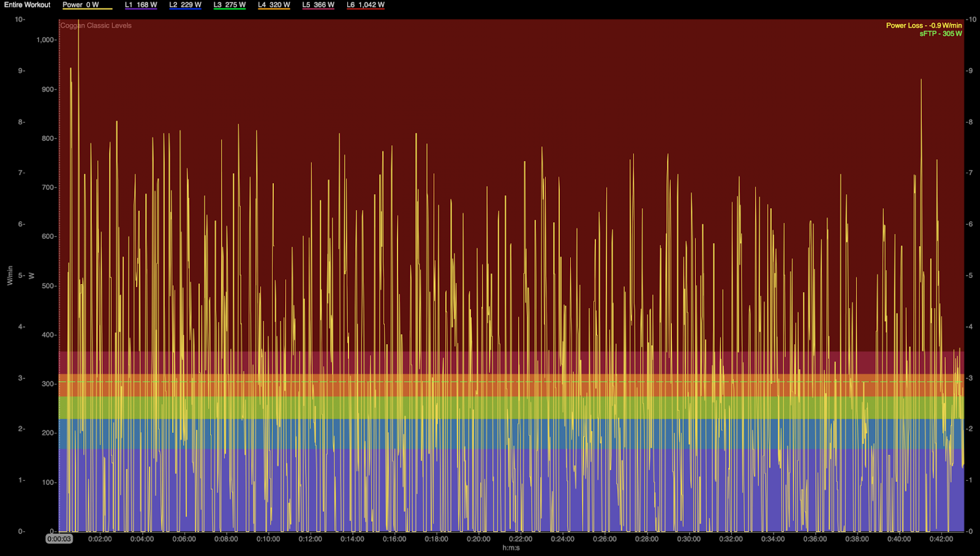Click the "h:m:s" time axis title
The height and width of the screenshot is (556, 980).
coord(511,548)
